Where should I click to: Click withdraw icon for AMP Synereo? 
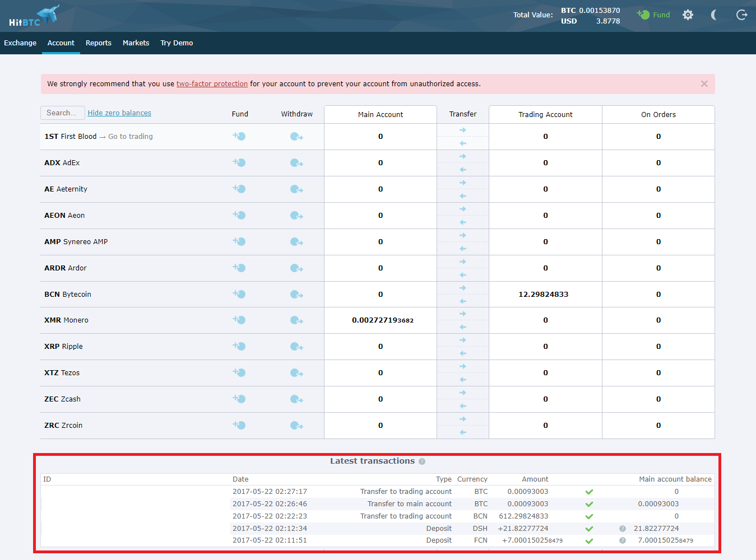[x=296, y=242]
